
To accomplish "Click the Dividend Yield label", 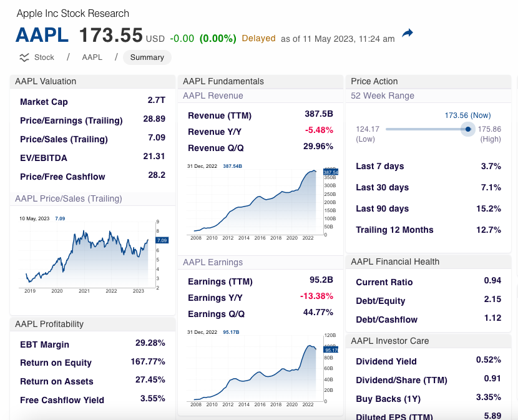I will [x=386, y=361].
